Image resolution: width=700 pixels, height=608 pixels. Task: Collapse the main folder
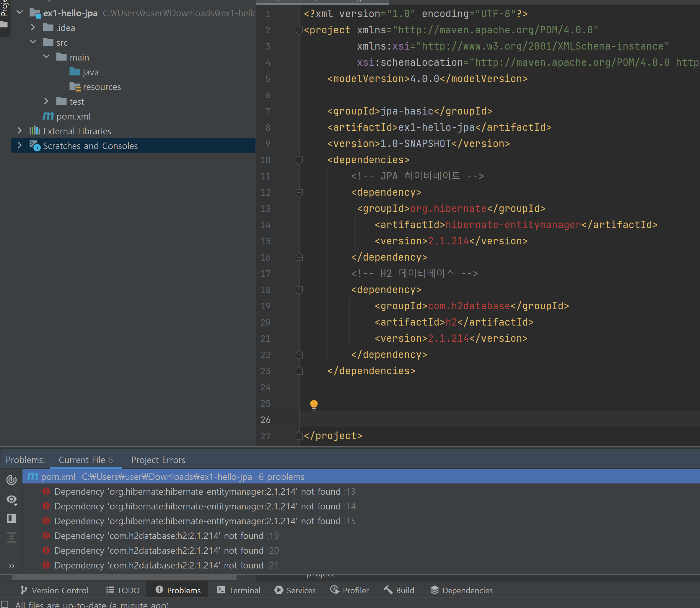coord(46,57)
